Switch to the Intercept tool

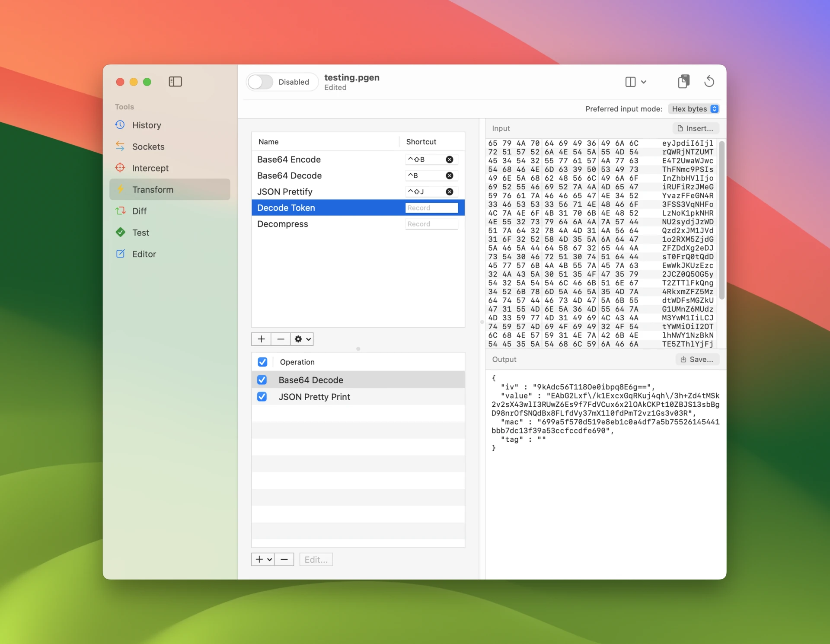tap(150, 168)
